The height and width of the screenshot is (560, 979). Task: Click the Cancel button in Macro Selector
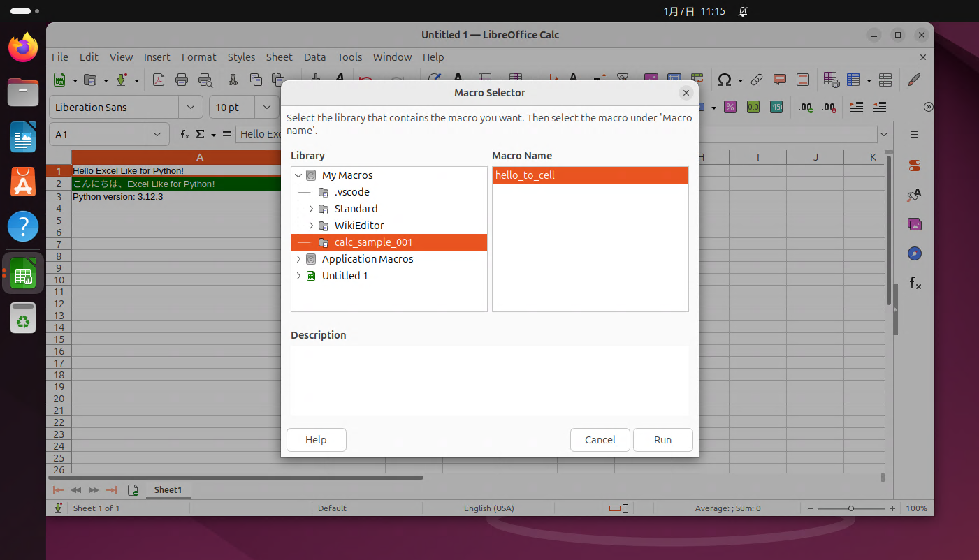tap(600, 440)
